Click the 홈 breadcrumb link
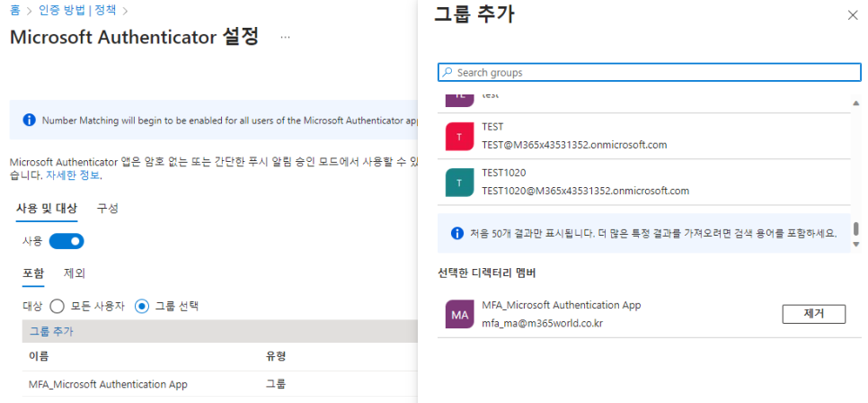Image resolution: width=868 pixels, height=403 pixels. [15, 10]
